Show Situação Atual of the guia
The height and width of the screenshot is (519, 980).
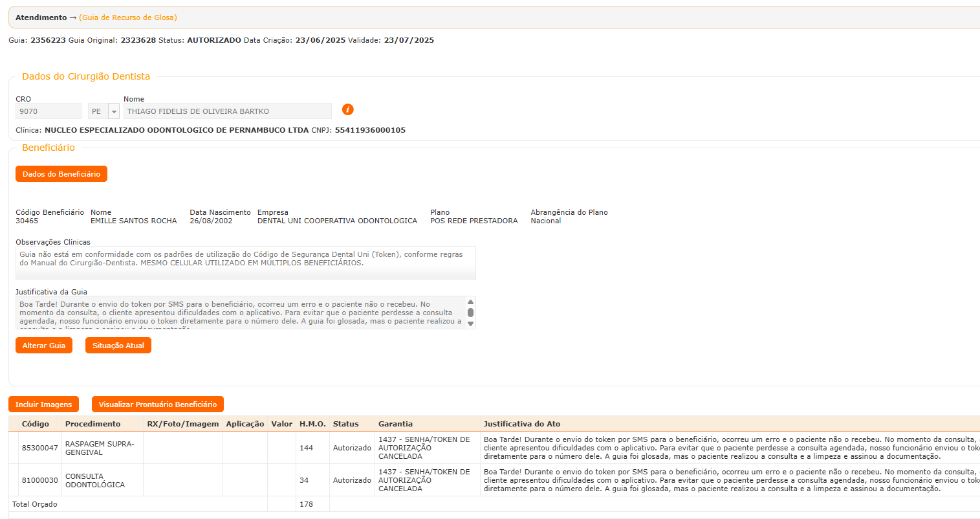(x=118, y=346)
